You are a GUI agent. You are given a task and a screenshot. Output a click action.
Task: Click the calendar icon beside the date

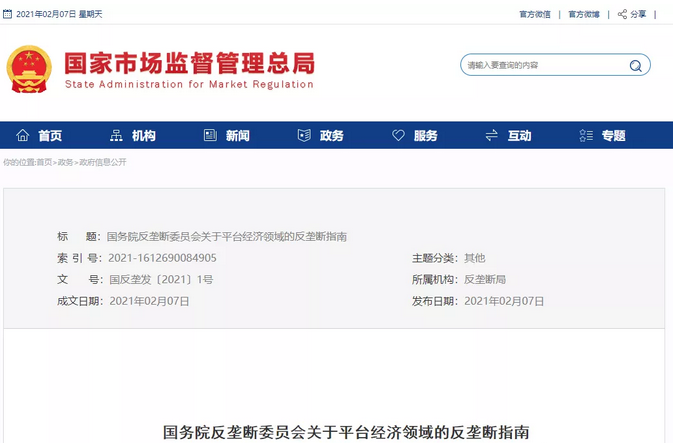pyautogui.click(x=7, y=14)
